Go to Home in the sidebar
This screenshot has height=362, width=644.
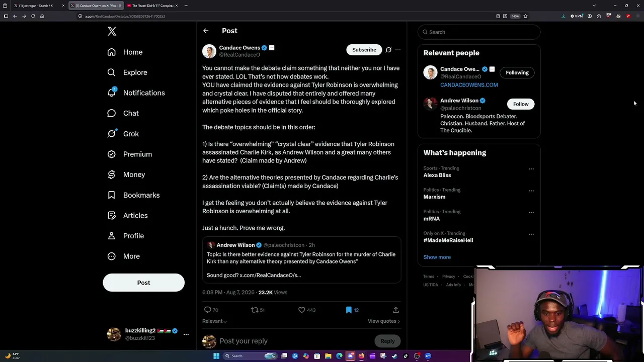point(125,52)
